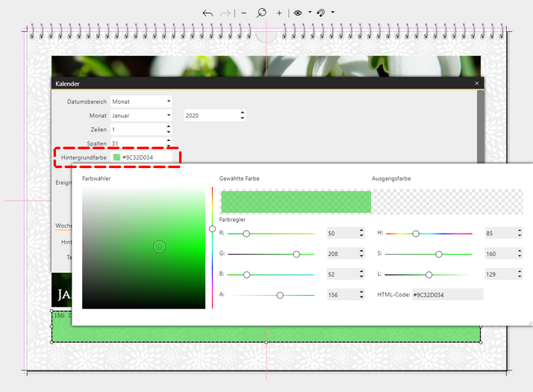Click the magnifier zoom reset icon
The height and width of the screenshot is (392, 533).
pyautogui.click(x=261, y=13)
